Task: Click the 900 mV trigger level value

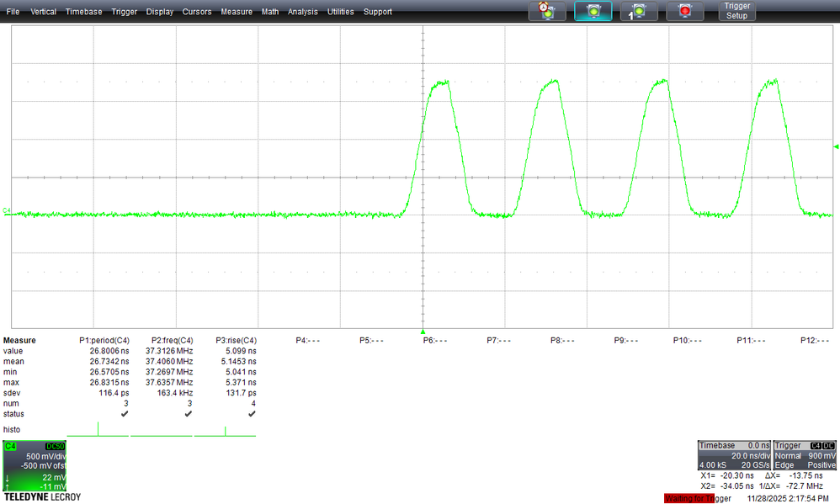Action: click(x=821, y=456)
